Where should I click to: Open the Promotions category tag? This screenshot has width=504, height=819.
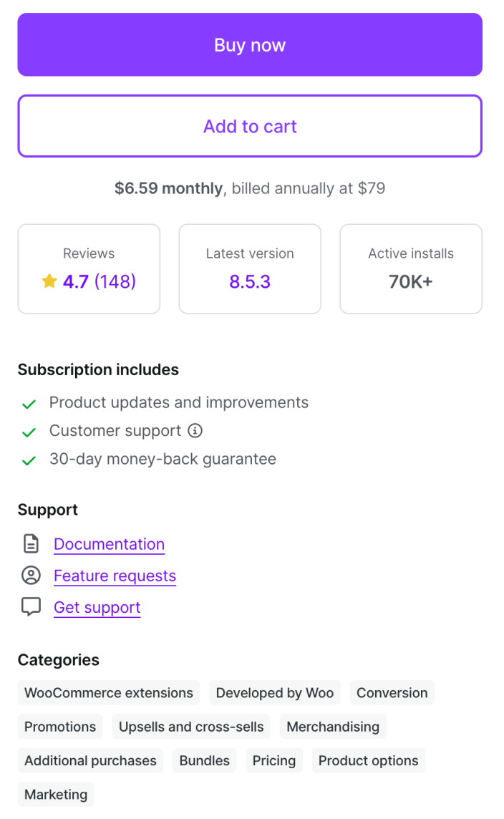(x=60, y=727)
